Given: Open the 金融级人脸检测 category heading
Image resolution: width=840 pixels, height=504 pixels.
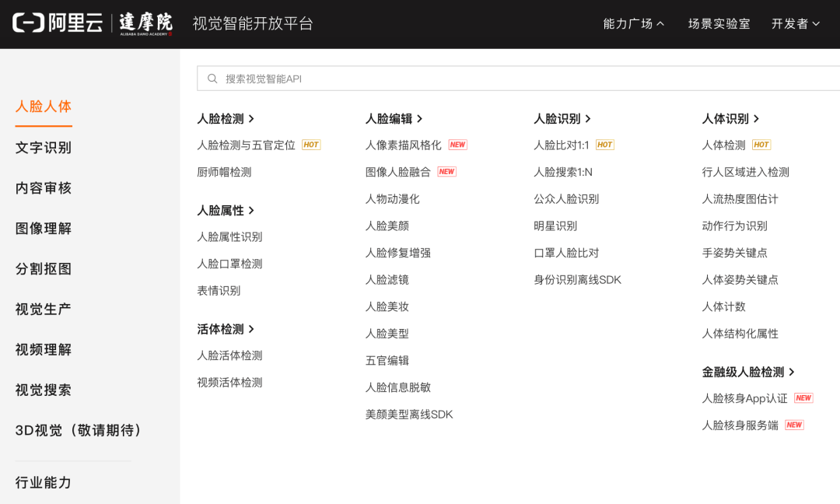Looking at the screenshot, I should coord(748,372).
